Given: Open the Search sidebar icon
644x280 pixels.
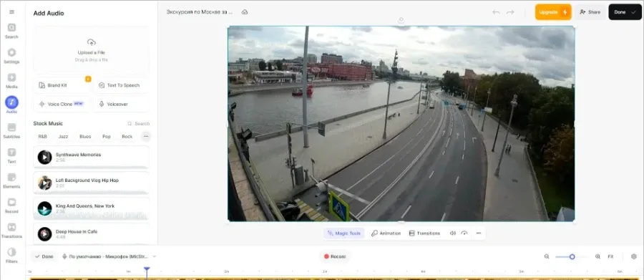Looking at the screenshot, I should [x=11, y=31].
